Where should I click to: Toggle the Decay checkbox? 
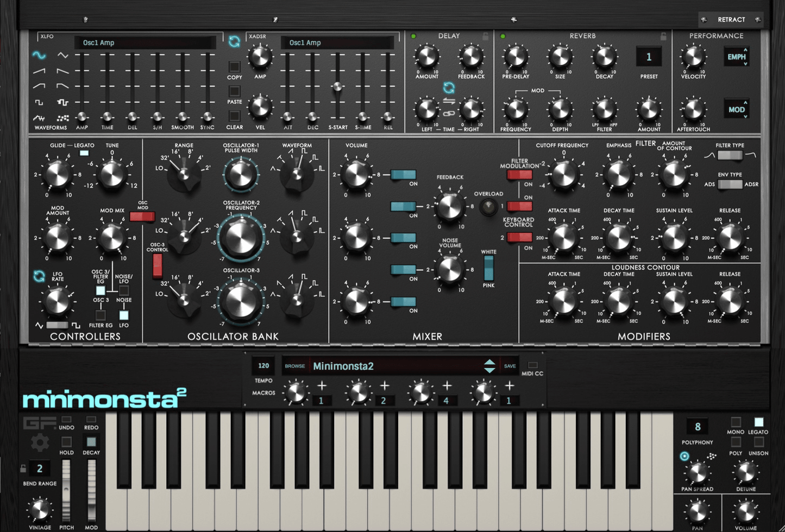tap(91, 442)
